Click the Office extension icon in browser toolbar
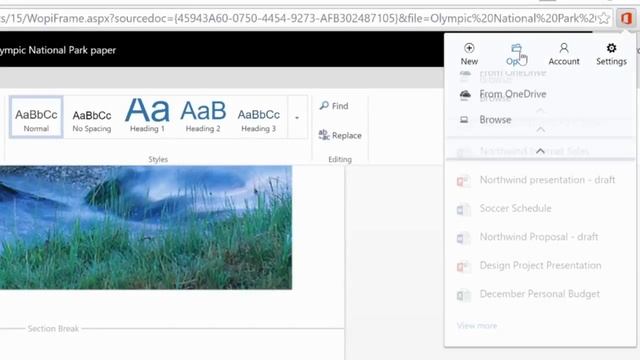The height and width of the screenshot is (360, 640). (626, 18)
